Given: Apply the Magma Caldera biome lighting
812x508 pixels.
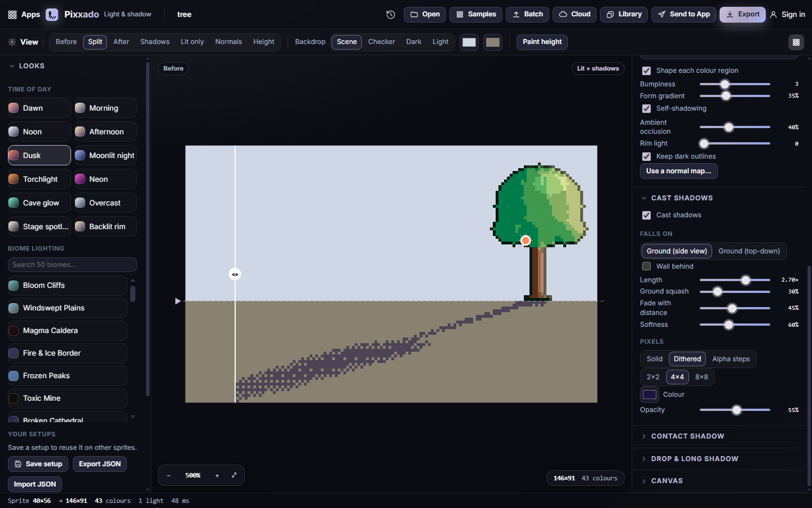Looking at the screenshot, I should click(68, 331).
